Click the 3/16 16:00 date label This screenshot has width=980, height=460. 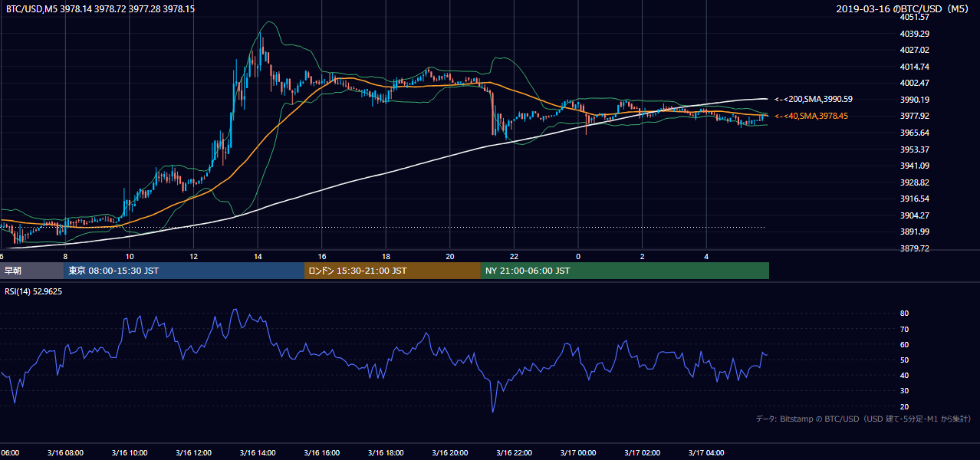click(322, 453)
